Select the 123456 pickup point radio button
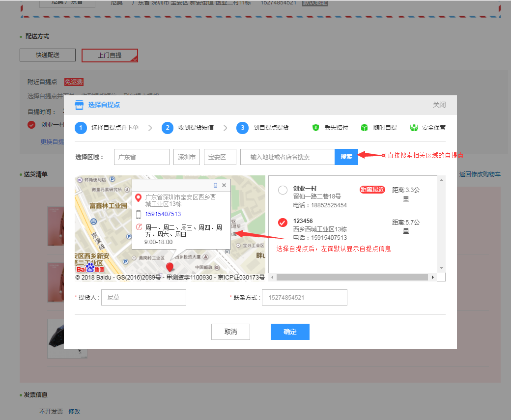Image resolution: width=511 pixels, height=420 pixels. 283,223
